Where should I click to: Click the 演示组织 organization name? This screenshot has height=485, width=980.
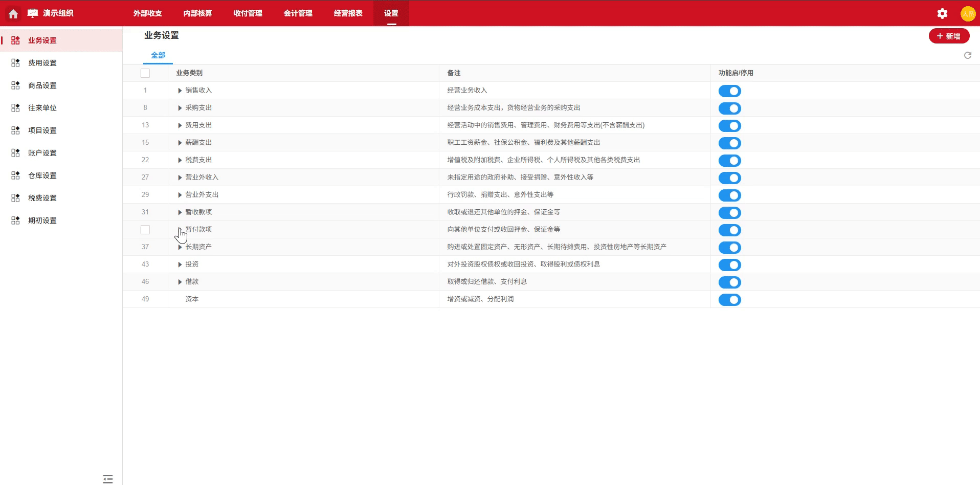(58, 13)
